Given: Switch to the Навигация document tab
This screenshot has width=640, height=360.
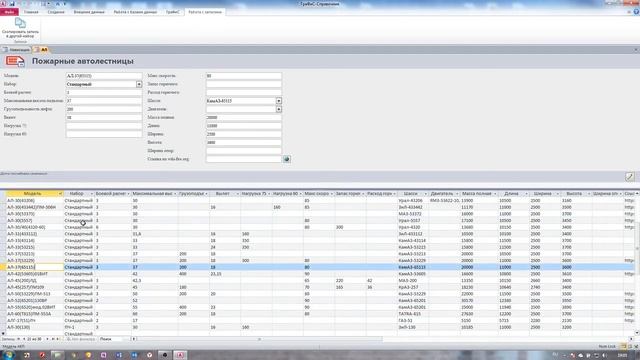Looking at the screenshot, I should (16, 50).
